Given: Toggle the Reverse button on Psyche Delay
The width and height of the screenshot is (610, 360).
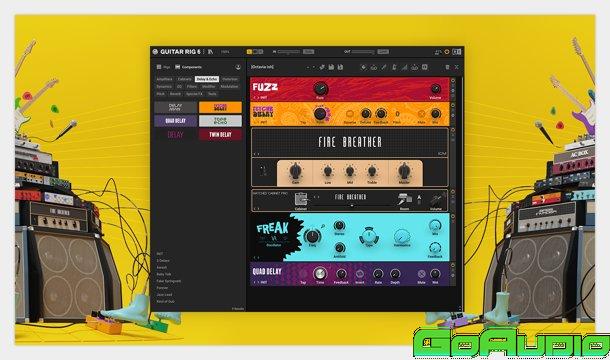Looking at the screenshot, I should (x=350, y=114).
